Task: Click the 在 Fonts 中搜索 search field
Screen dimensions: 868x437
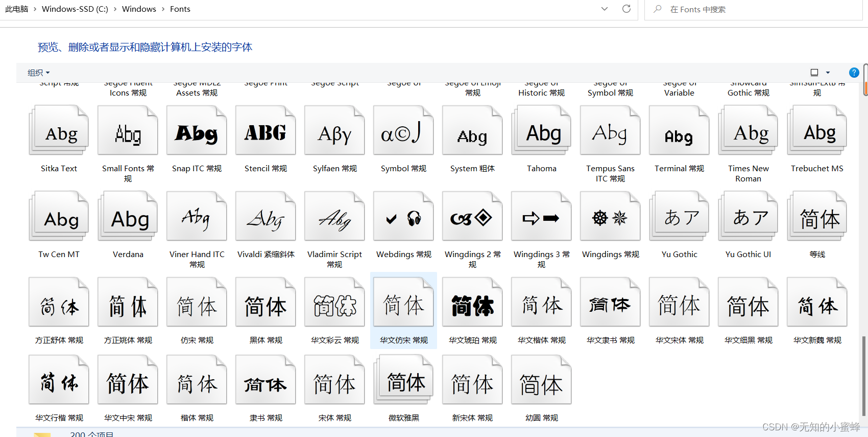Action: 753,9
